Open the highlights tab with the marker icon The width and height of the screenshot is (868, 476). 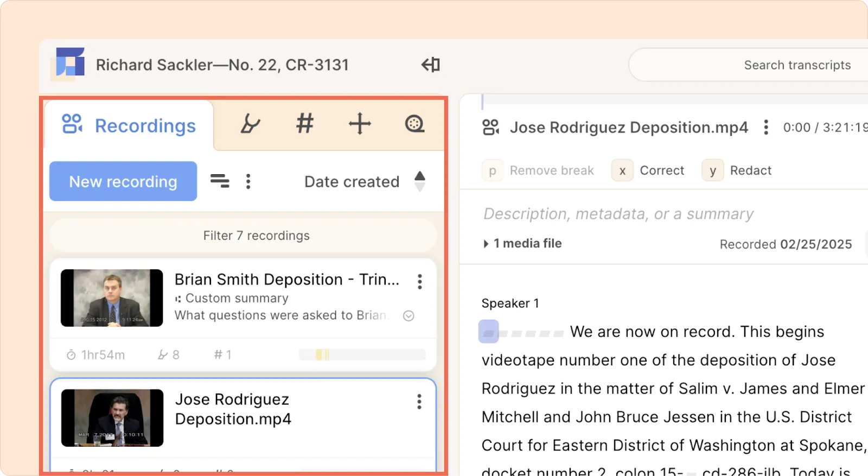point(251,124)
